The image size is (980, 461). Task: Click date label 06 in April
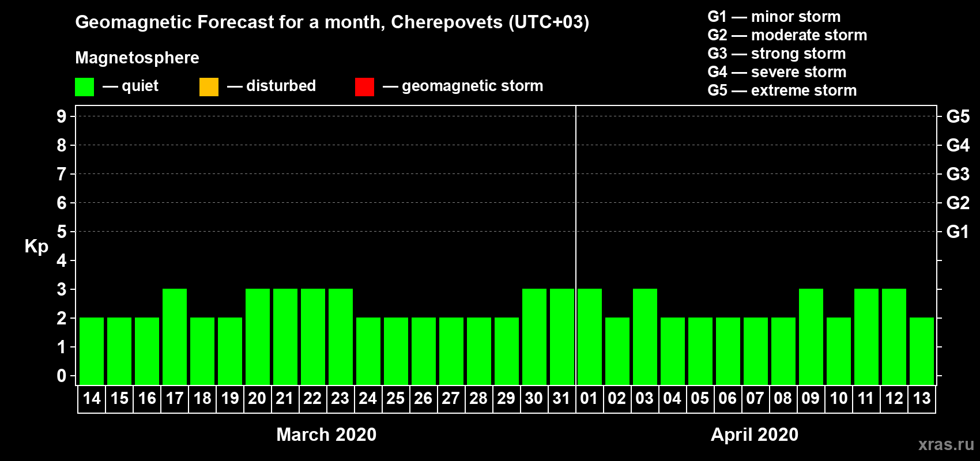point(728,398)
